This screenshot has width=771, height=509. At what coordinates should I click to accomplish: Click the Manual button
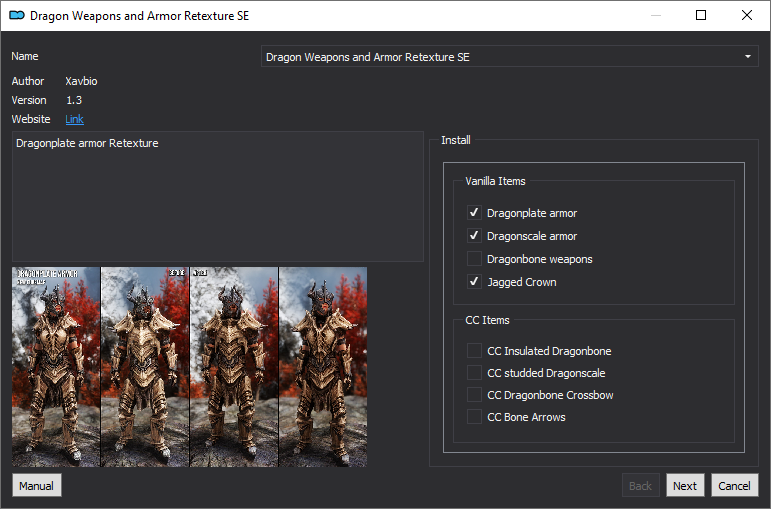[x=36, y=485]
